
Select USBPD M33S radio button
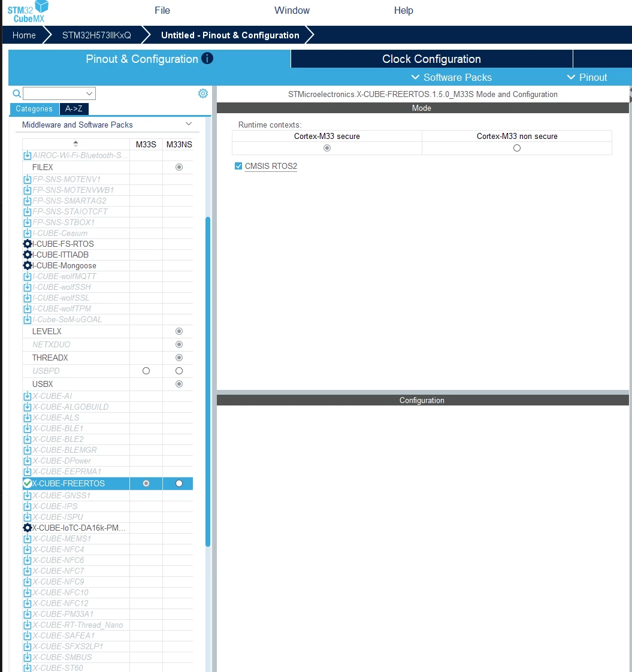[x=146, y=371]
